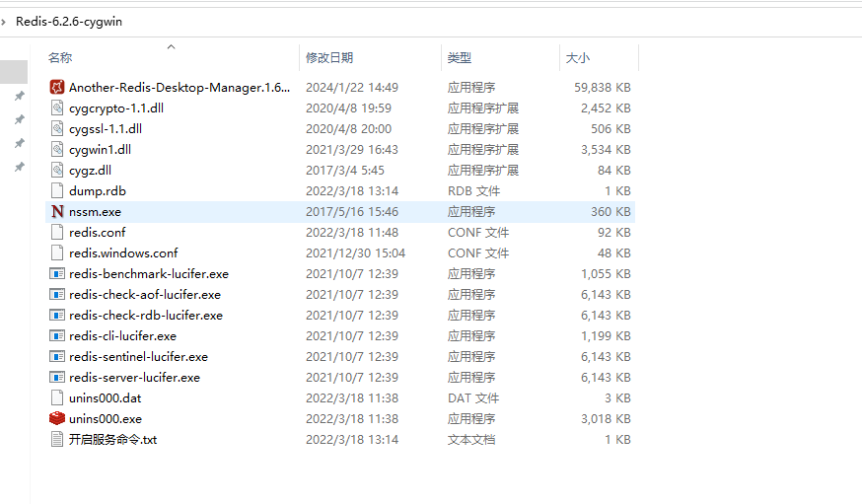Click the redis-server-lucifer.exe icon

pyautogui.click(x=57, y=377)
